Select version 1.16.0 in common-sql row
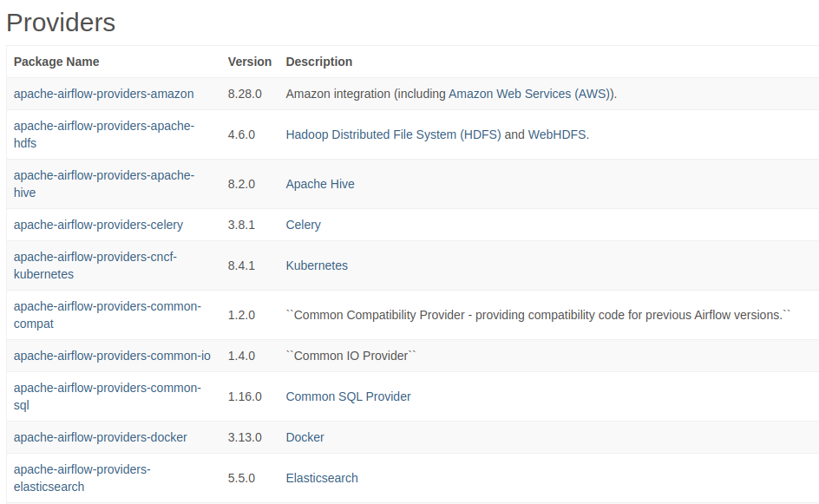The image size is (819, 504). pos(245,396)
